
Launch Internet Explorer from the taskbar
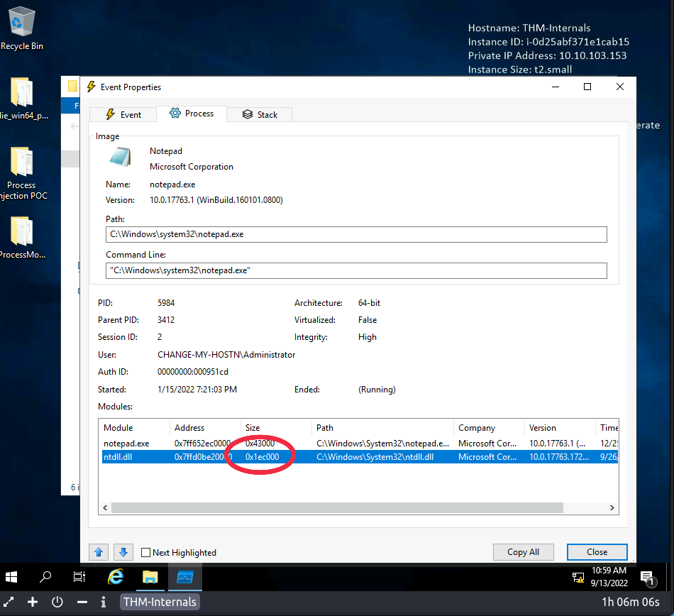point(115,576)
